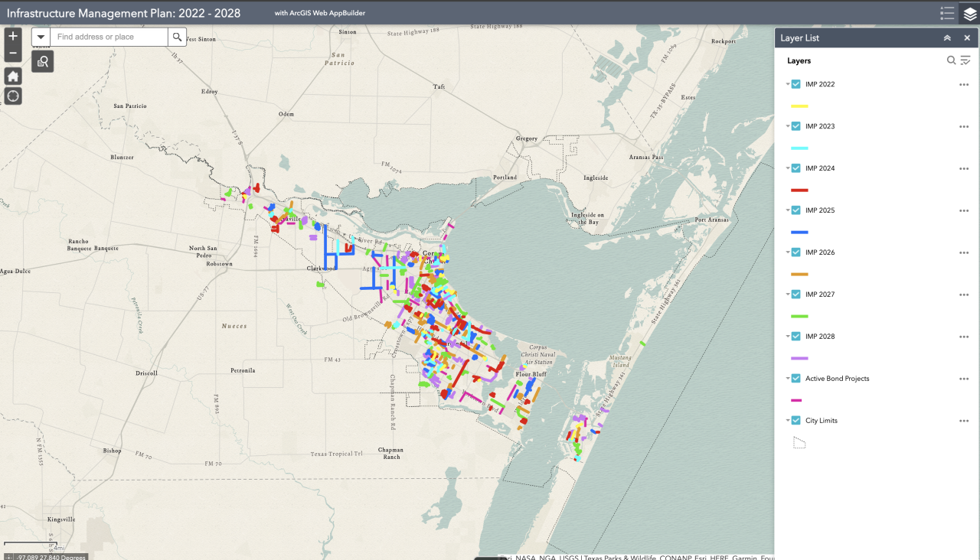Open the attribute search magnifier icon below the search bar

coord(42,61)
